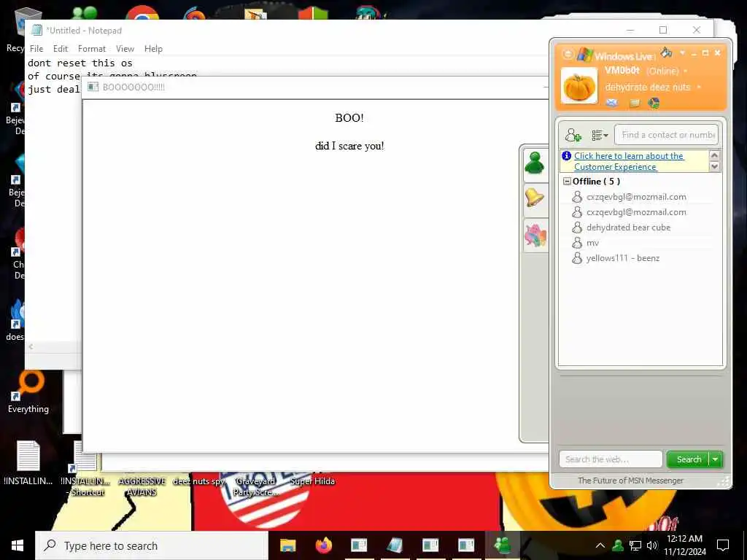Viewport: 747px width, 560px height.
Task: Show hidden tray icons chevron
Action: (x=600, y=545)
